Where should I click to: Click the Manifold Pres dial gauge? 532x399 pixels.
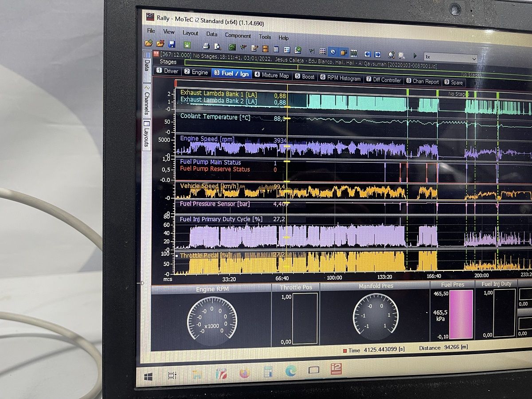(x=376, y=317)
